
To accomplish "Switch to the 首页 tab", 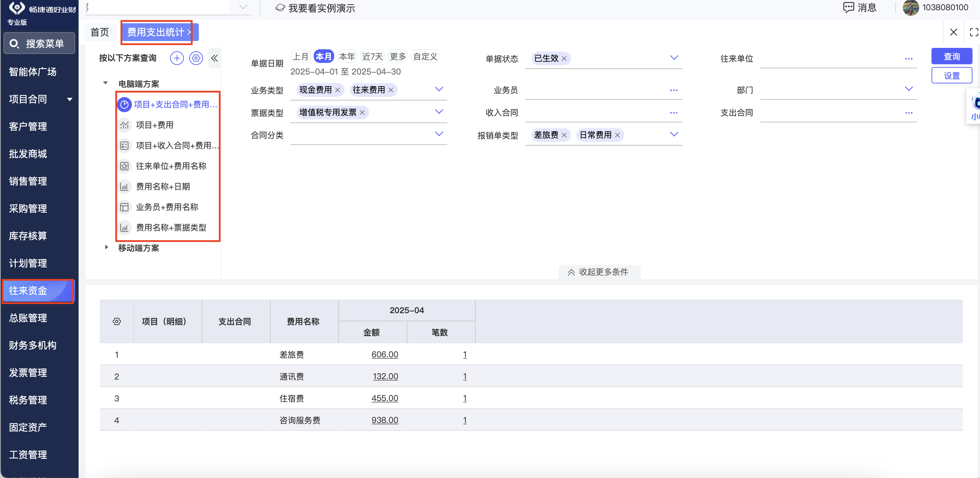I will [100, 32].
